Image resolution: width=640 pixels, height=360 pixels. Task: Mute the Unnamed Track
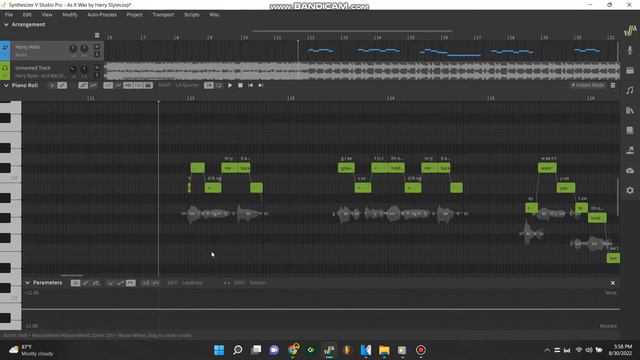(97, 68)
